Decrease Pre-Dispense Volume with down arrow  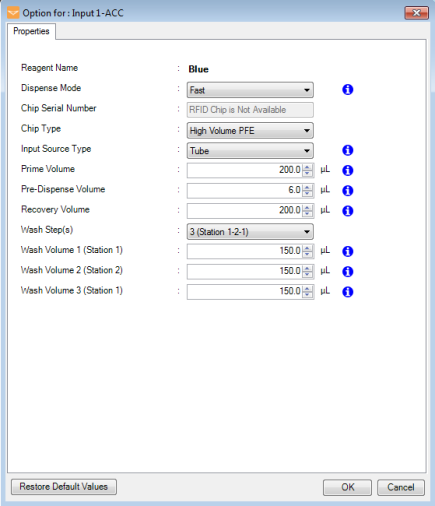tap(308, 194)
